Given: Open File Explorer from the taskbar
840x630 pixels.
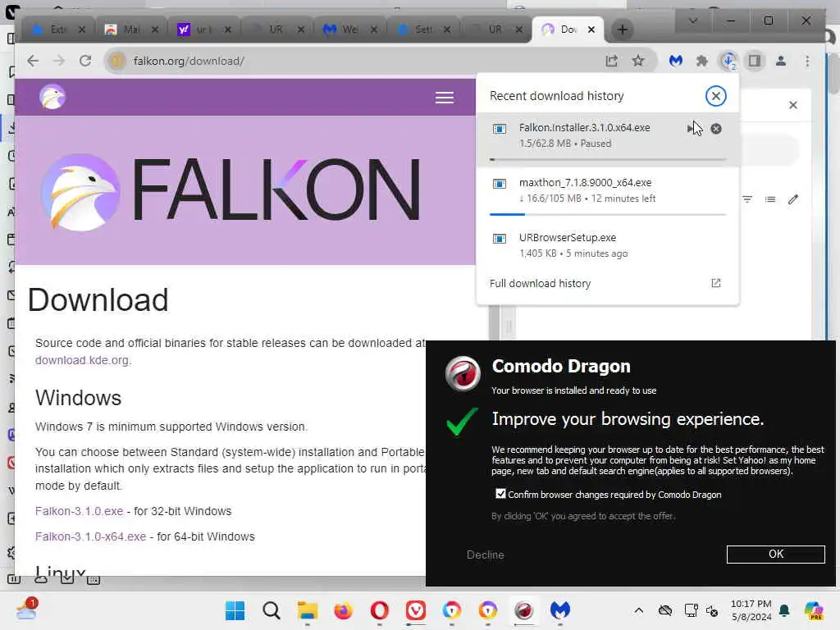Looking at the screenshot, I should (308, 610).
